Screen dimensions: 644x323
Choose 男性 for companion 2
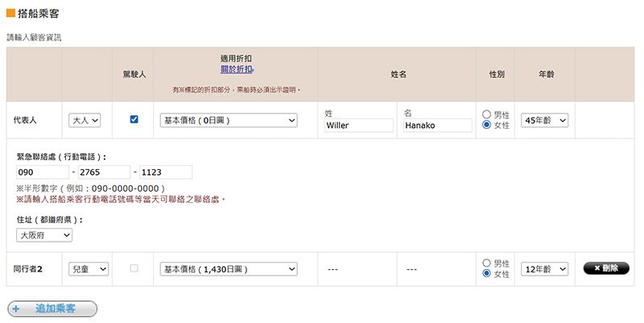486,263
